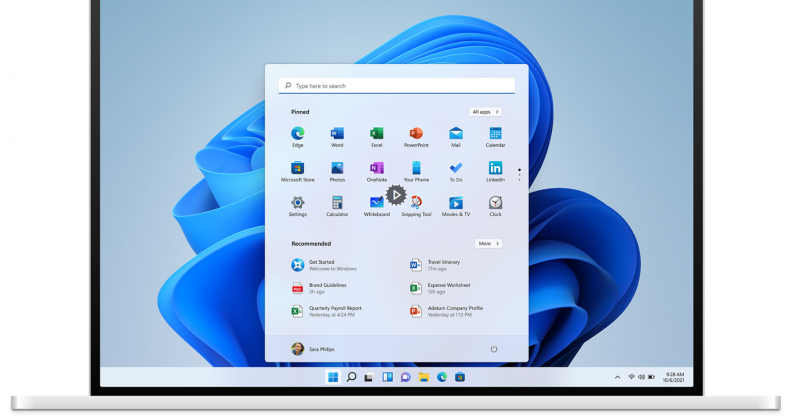The height and width of the screenshot is (416, 800).
Task: Open Microsoft Store from the taskbar
Action: click(x=460, y=377)
